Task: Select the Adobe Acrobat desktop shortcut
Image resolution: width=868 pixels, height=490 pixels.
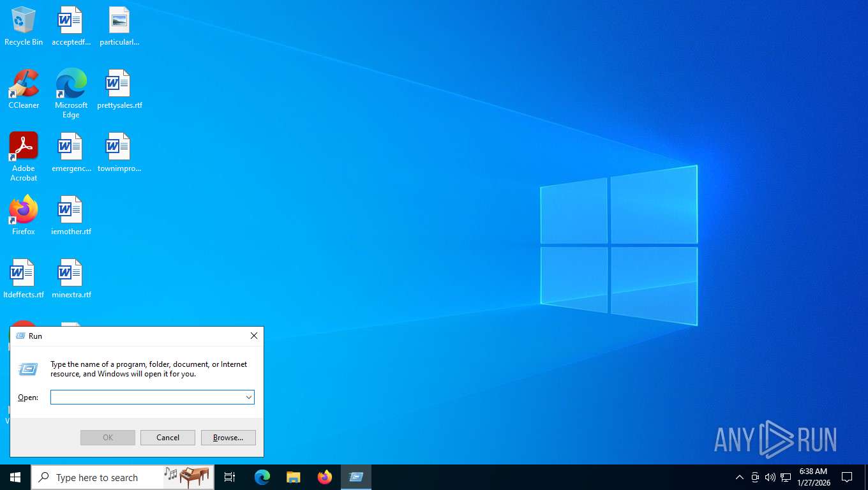Action: tap(24, 156)
